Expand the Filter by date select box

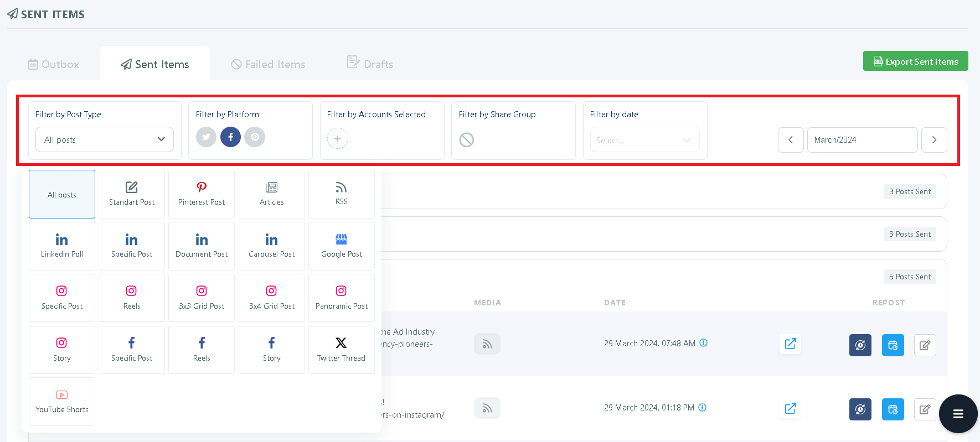644,140
